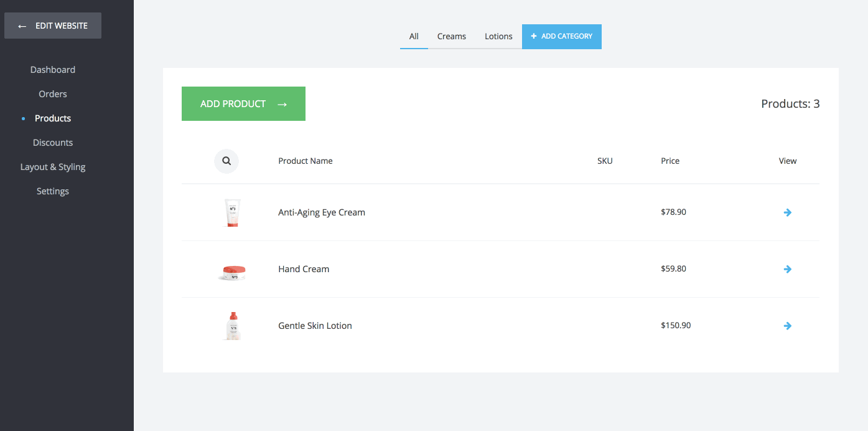Click the Anti-Aging Eye Cream product thumbnail

pyautogui.click(x=232, y=213)
